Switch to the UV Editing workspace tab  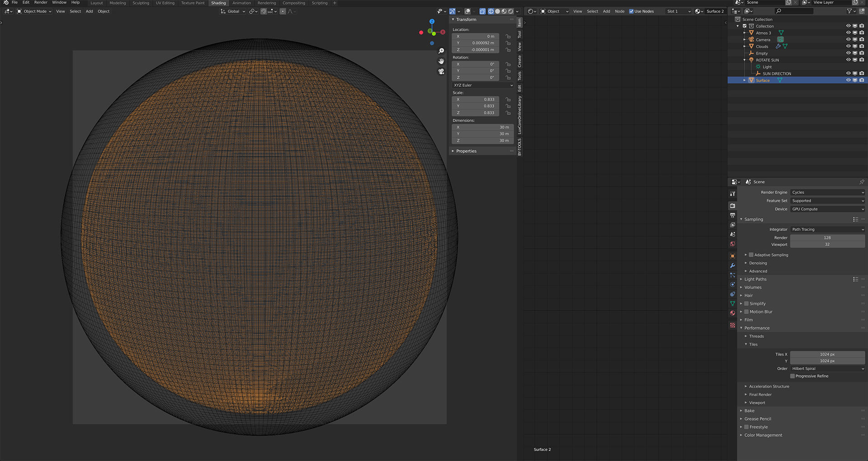pos(165,3)
